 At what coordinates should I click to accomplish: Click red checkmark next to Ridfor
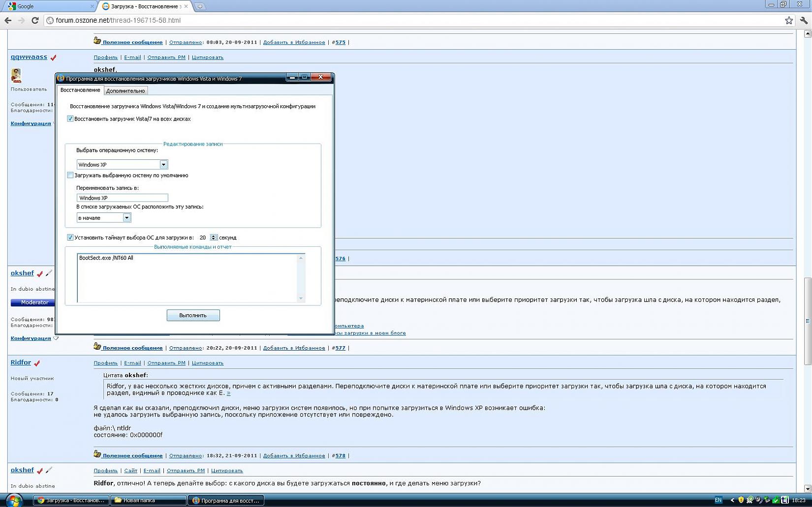coord(37,363)
